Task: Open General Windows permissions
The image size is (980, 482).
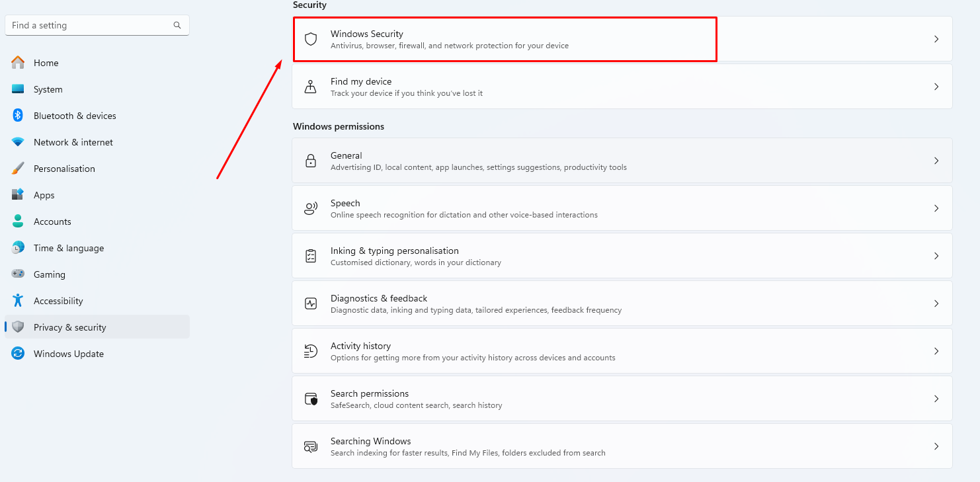Action: 622,161
